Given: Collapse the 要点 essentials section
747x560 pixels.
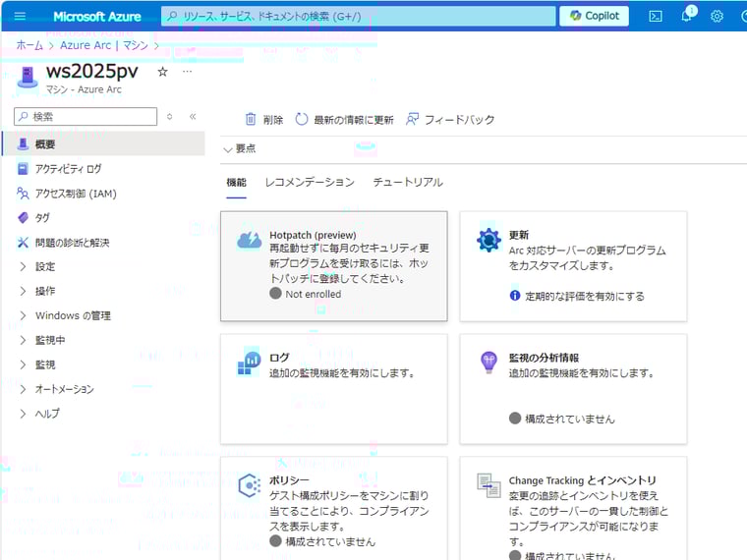Looking at the screenshot, I should 240,149.
